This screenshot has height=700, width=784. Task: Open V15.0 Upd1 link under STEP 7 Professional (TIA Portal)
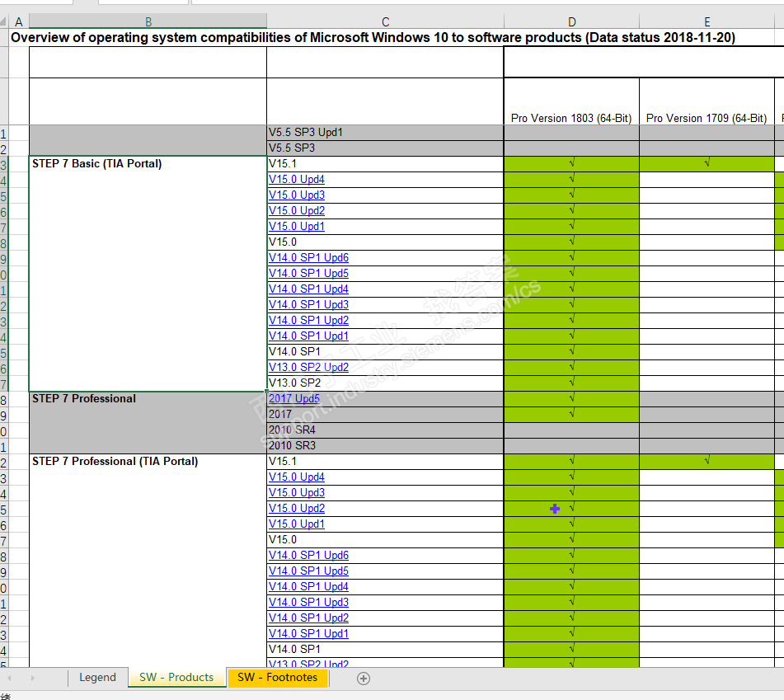pyautogui.click(x=297, y=524)
